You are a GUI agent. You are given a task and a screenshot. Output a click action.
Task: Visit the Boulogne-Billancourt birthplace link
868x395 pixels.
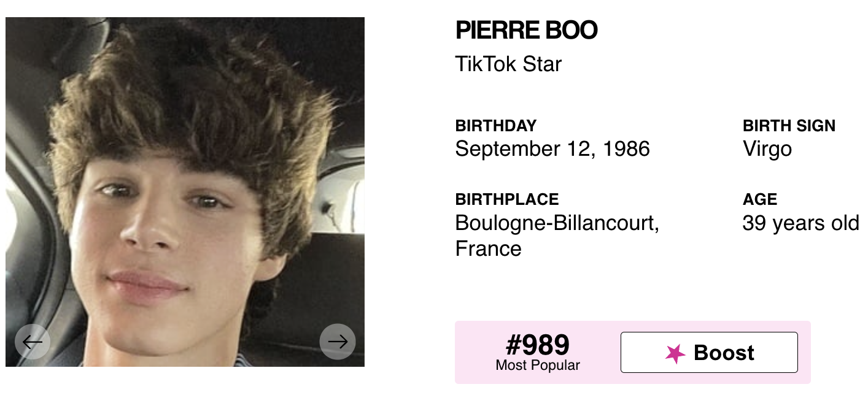coord(557,223)
